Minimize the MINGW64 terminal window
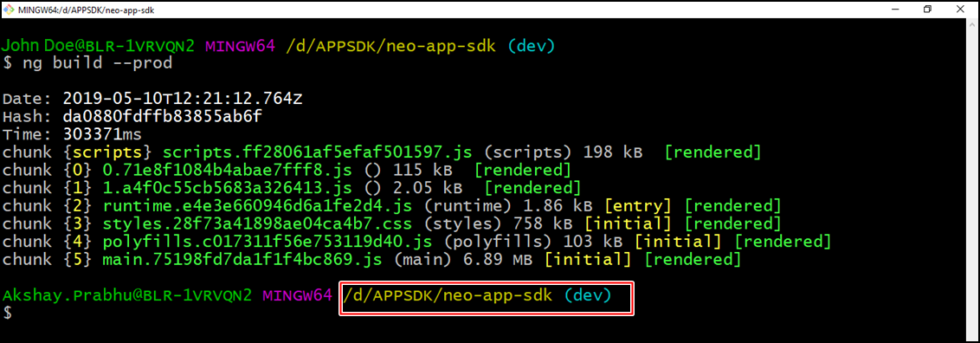Image resolution: width=980 pixels, height=343 pixels. tap(895, 10)
